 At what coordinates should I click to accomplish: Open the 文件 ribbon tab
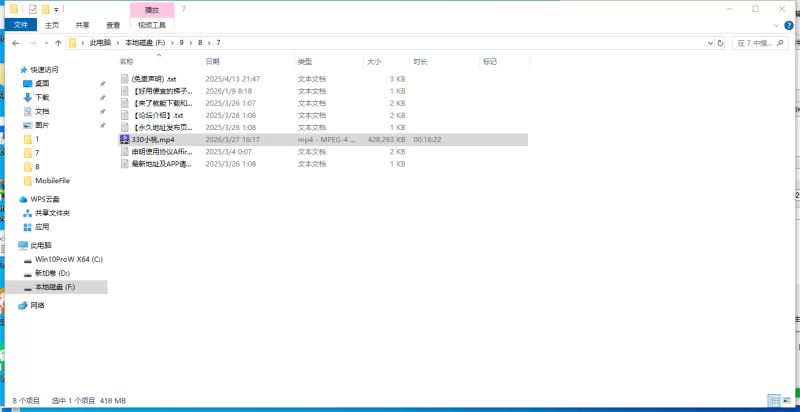point(21,24)
